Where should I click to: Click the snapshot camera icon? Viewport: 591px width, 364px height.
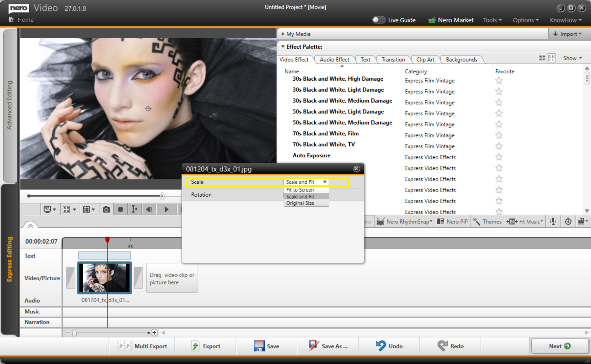click(x=106, y=209)
